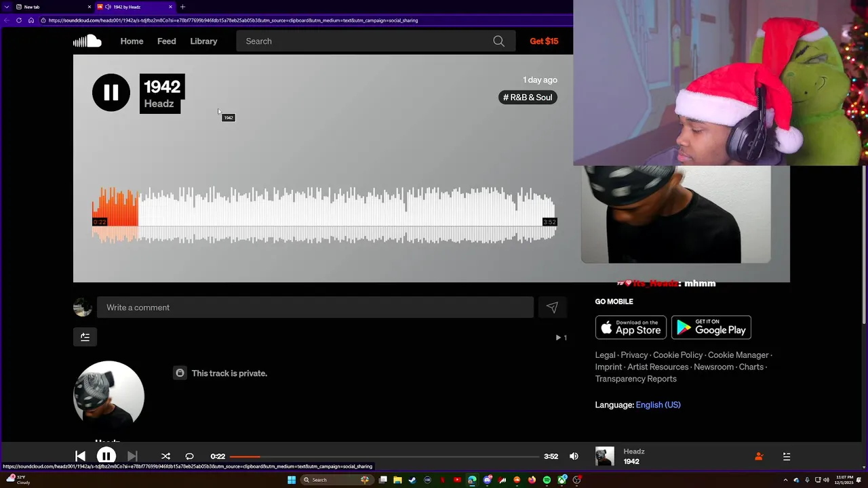Screen dimensions: 868x488
Task: Click the Windows taskbar search box
Action: [x=336, y=480]
